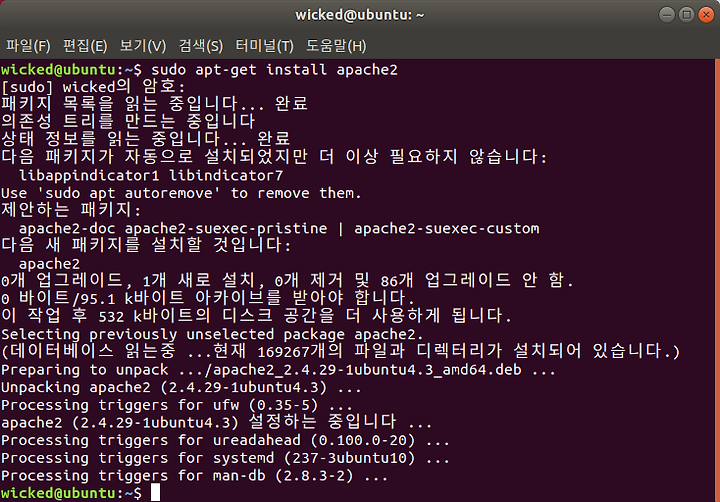Screen dimensions: 720x502
Task: Click the bottom 'wicked@ubuntu:~$' prompt
Action: coord(72,493)
